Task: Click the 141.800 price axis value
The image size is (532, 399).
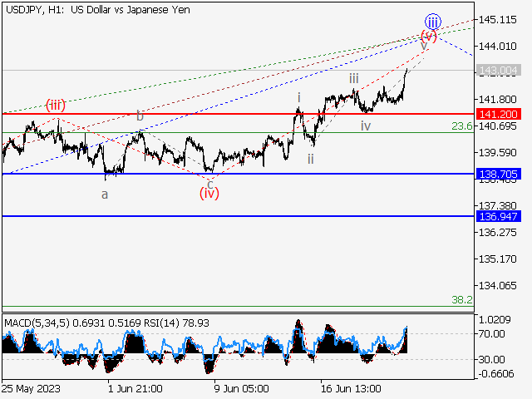Action: (497, 100)
